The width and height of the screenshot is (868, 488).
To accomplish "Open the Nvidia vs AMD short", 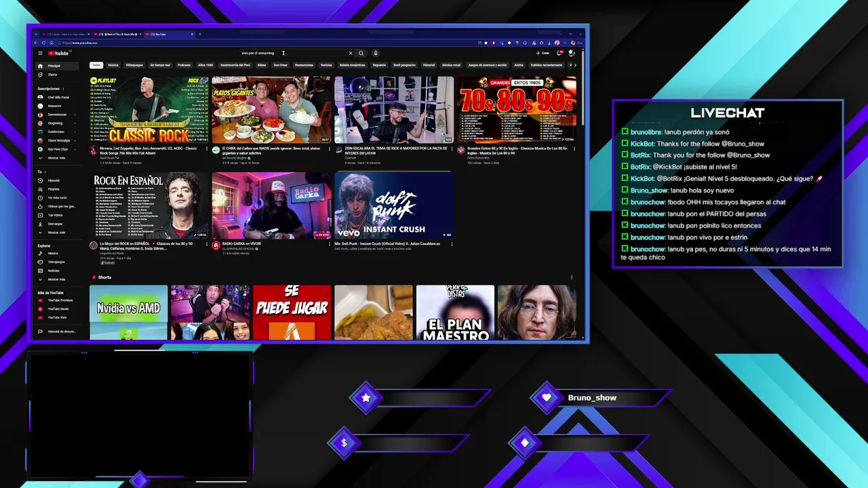I will click(128, 312).
